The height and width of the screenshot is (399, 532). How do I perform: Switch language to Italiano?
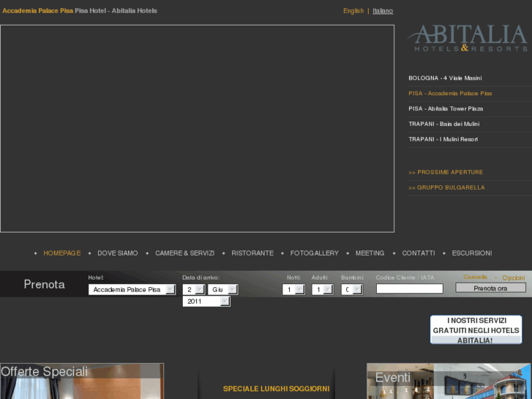pyautogui.click(x=383, y=11)
